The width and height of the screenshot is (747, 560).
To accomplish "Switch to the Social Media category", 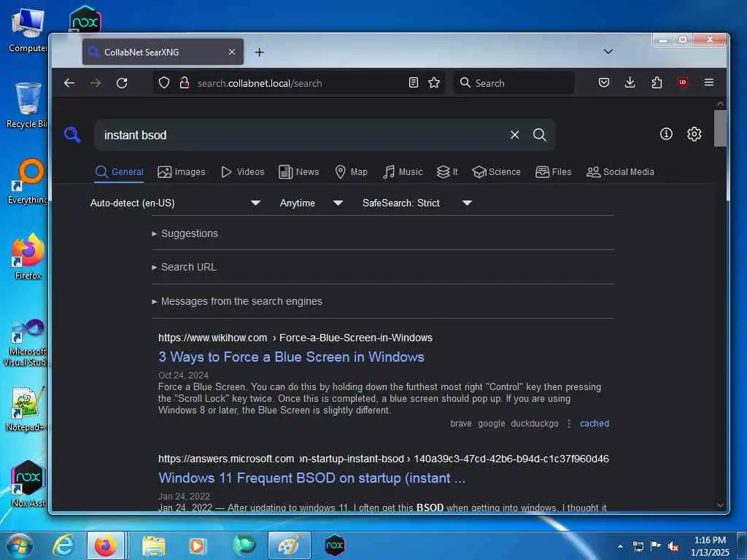I will point(620,172).
